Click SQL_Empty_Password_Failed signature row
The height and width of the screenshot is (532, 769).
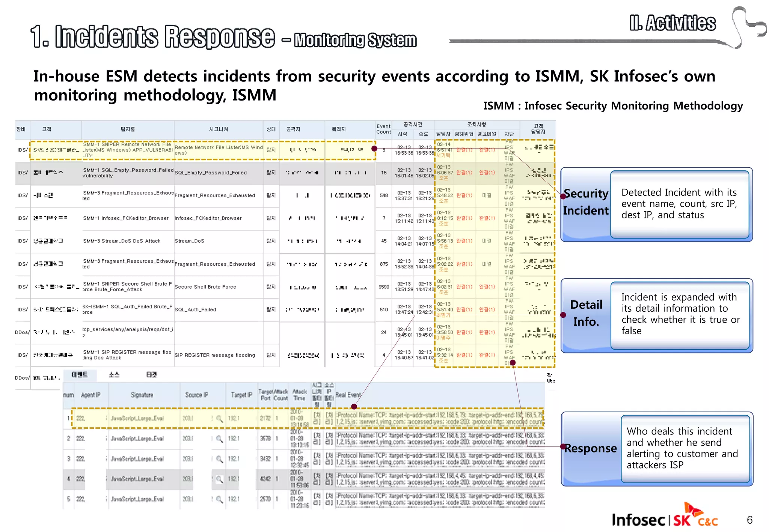[211, 173]
